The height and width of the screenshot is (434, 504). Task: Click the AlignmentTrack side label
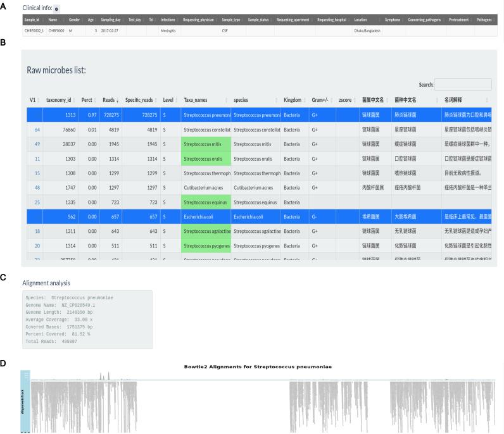tap(25, 401)
